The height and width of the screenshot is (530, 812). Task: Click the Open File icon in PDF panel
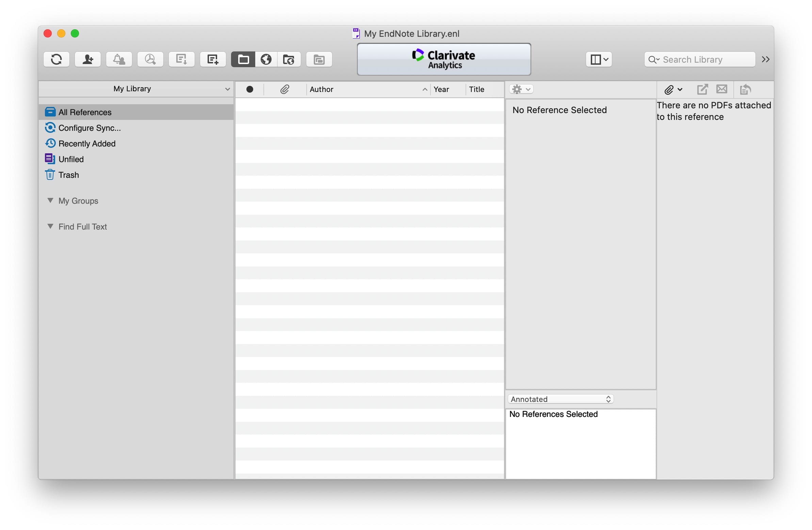(702, 90)
